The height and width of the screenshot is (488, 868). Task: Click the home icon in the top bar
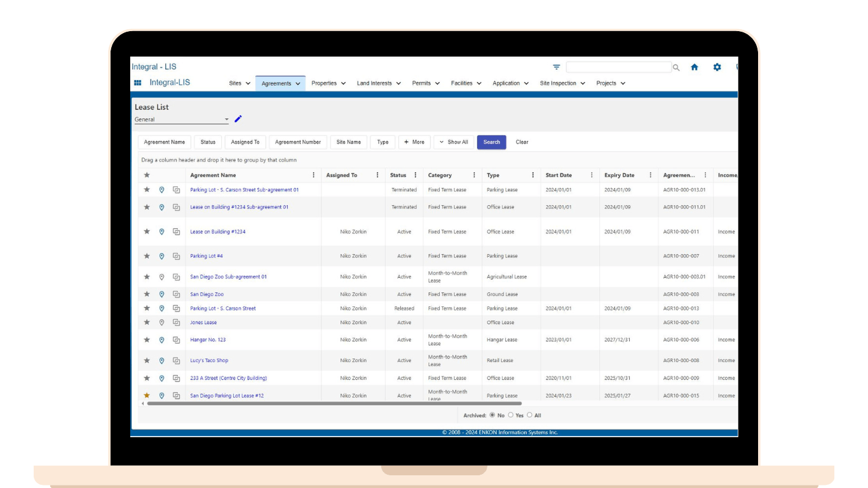tap(695, 67)
